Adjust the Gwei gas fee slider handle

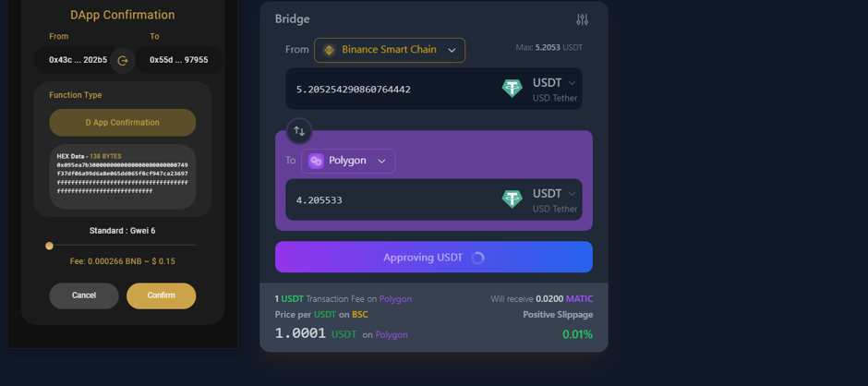pyautogui.click(x=50, y=246)
